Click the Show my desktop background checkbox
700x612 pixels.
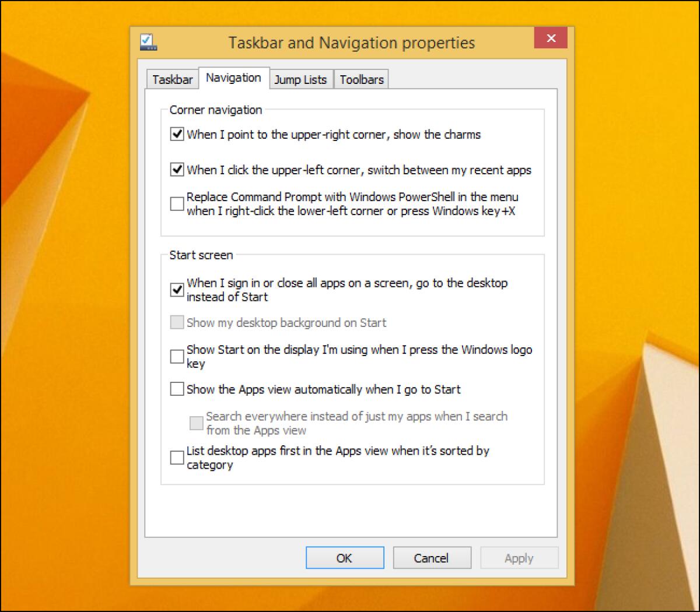(x=177, y=322)
